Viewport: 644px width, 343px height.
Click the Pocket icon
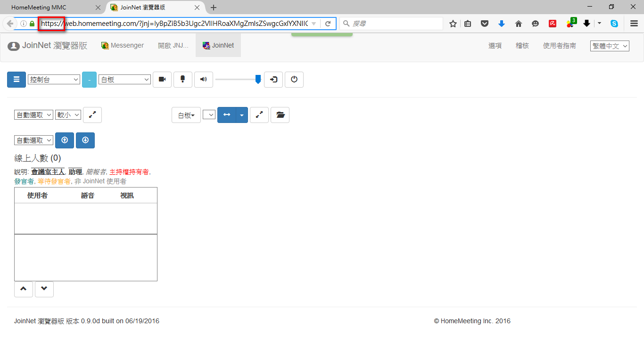(x=485, y=24)
